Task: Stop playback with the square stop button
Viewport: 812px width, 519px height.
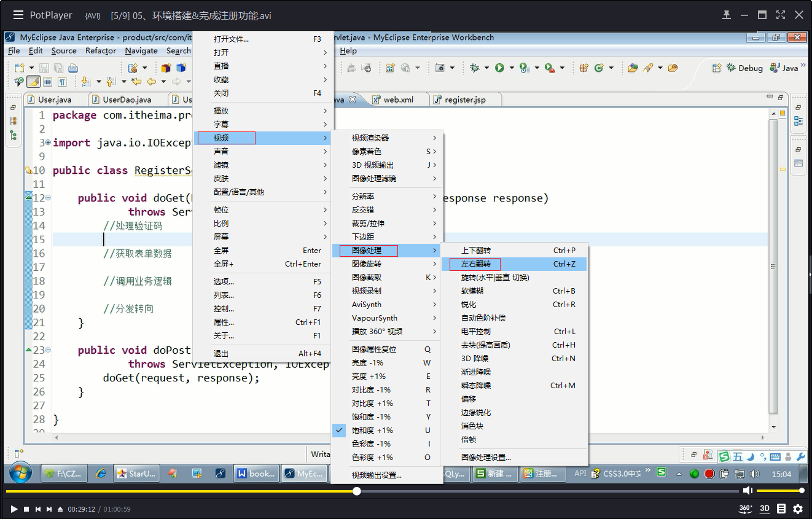Action: pos(26,509)
